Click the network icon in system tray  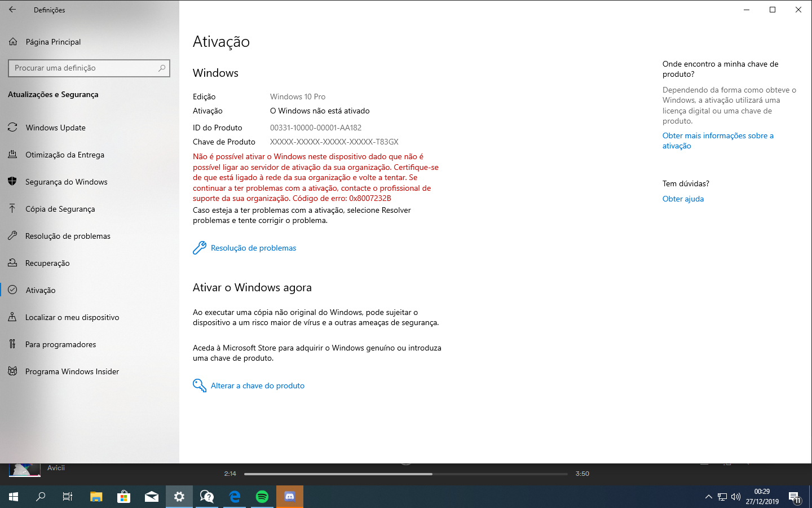(722, 497)
